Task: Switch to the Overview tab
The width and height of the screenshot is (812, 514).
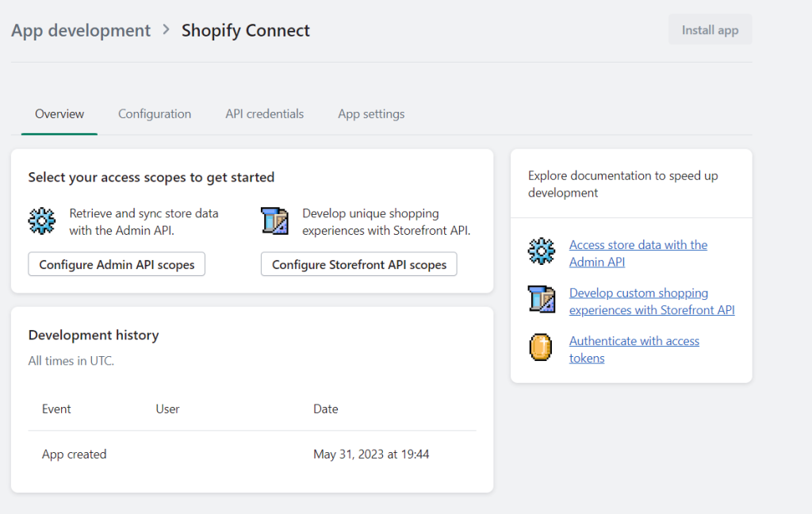Action: coord(59,114)
